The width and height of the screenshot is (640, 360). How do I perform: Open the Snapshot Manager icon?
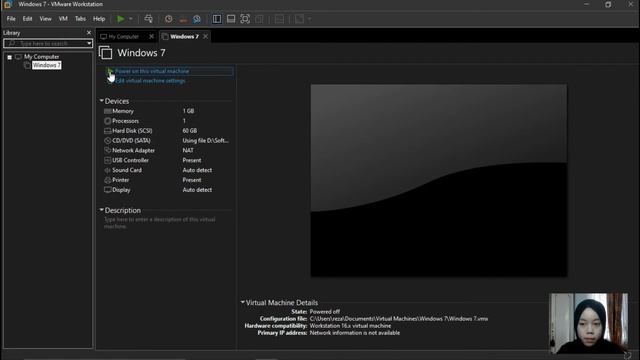tap(197, 19)
